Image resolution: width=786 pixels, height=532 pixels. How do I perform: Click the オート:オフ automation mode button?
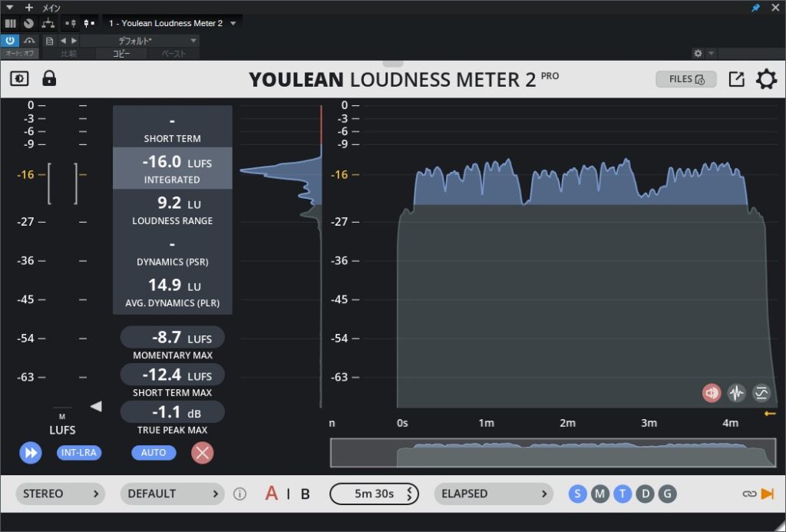tap(19, 54)
